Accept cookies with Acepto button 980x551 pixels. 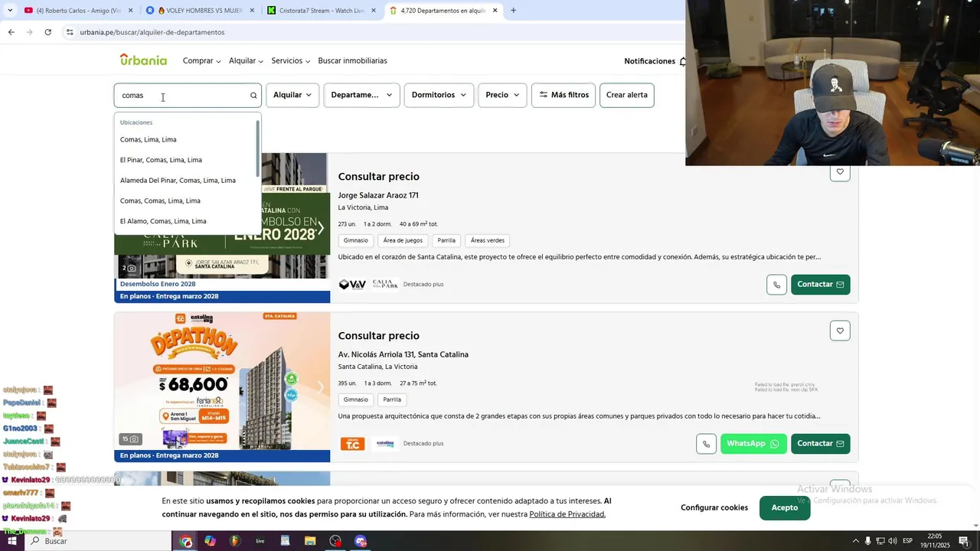click(x=785, y=508)
